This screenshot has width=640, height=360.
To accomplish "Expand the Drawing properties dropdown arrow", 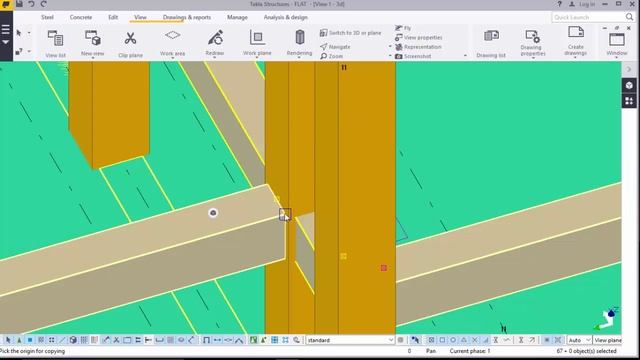I will (533, 58).
